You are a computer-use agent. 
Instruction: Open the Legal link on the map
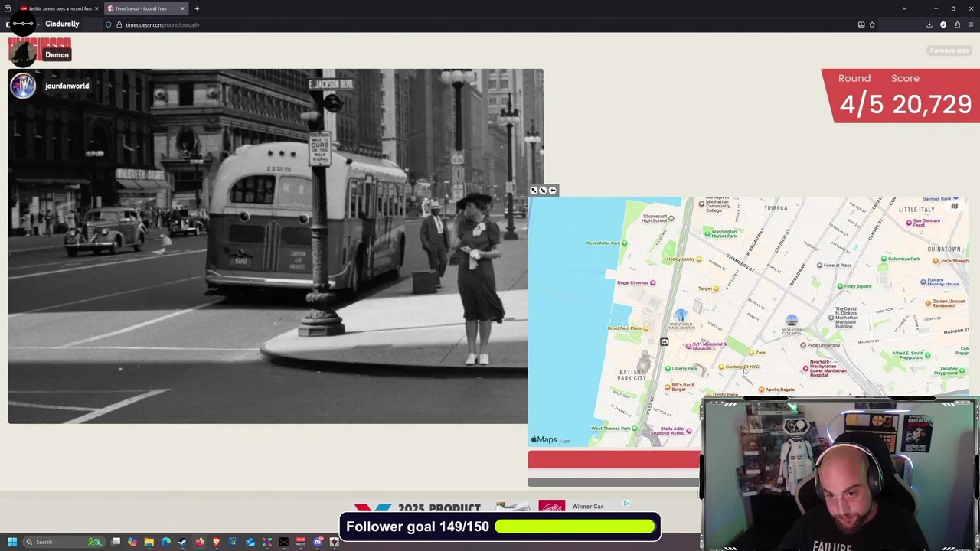click(565, 441)
